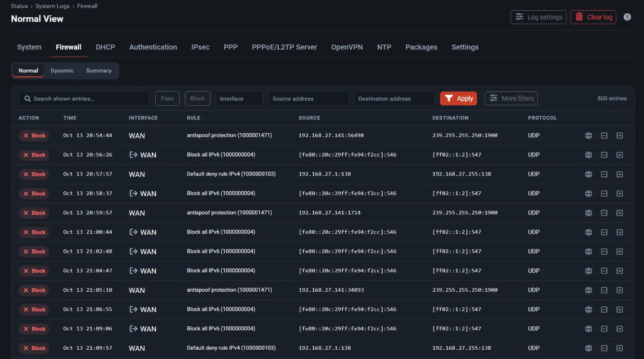Click the globe icon for the 20:56:26 entry

[589, 155]
